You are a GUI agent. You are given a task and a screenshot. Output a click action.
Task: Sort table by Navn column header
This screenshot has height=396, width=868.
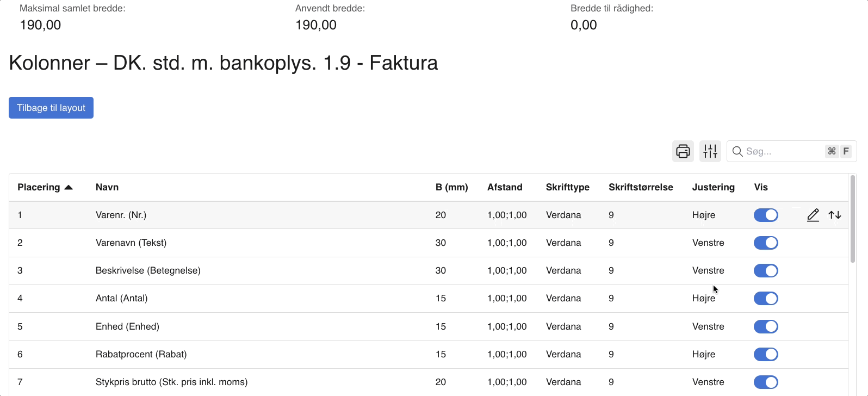(x=107, y=188)
